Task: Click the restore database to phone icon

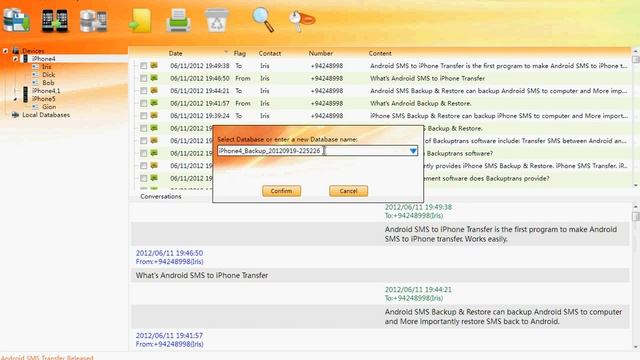Action: point(93,20)
